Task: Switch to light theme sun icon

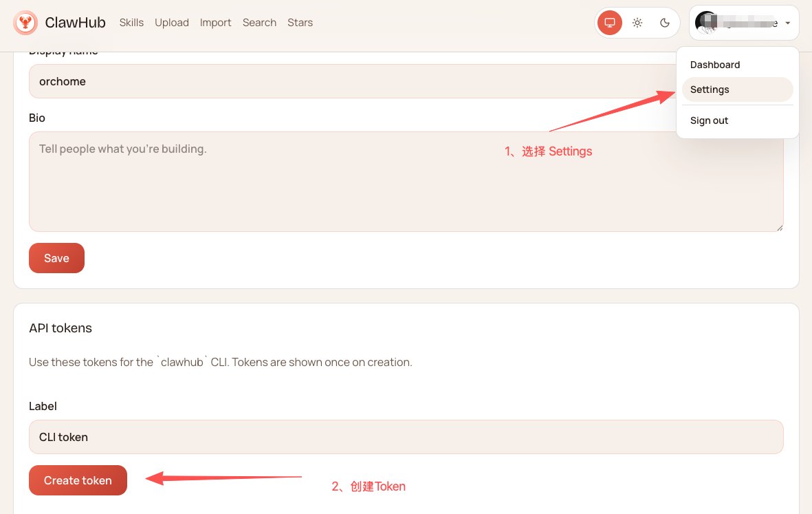Action: click(637, 23)
